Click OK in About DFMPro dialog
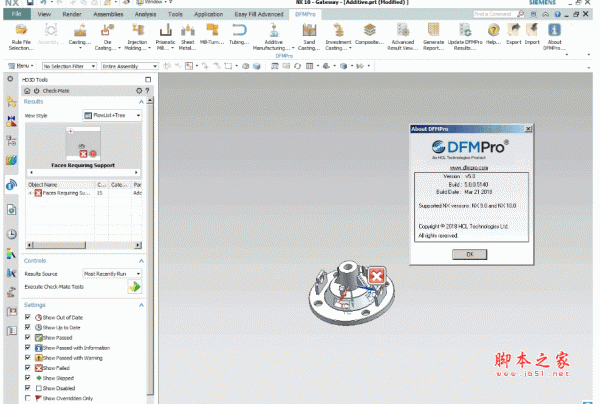Screen dimensions: 600x404 pos(470,254)
